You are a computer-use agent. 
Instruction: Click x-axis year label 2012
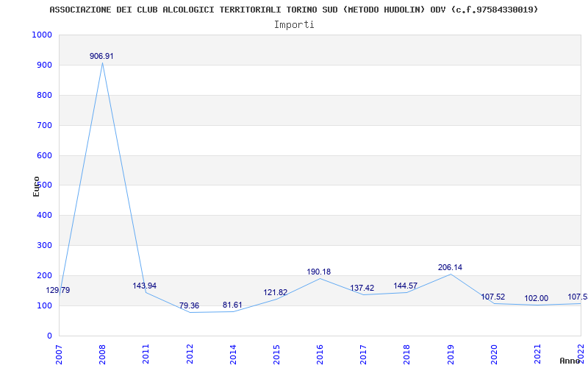pyautogui.click(x=190, y=354)
